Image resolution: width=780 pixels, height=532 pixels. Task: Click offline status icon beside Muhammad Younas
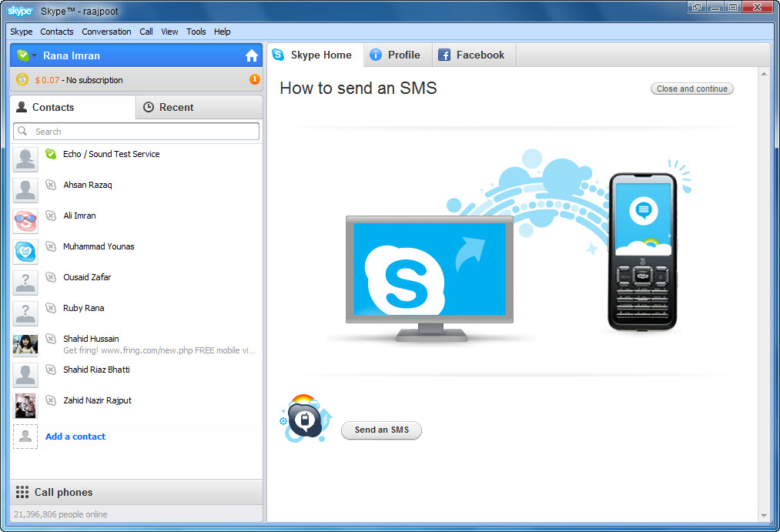[51, 246]
